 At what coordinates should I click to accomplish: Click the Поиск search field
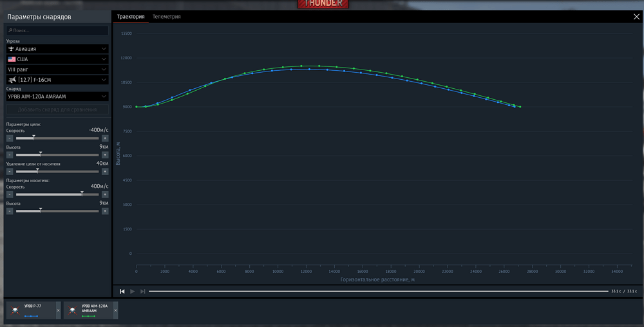(57, 30)
